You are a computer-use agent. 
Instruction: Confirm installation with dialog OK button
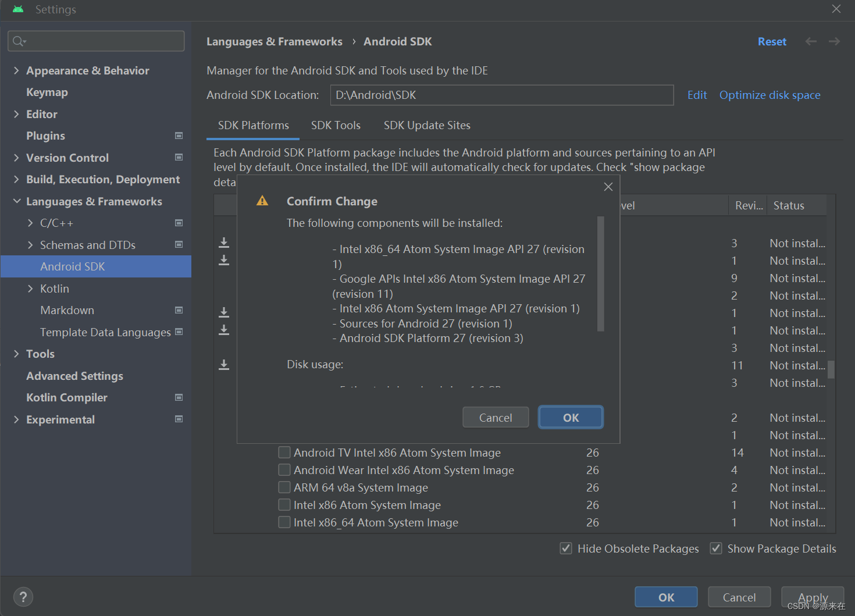571,417
